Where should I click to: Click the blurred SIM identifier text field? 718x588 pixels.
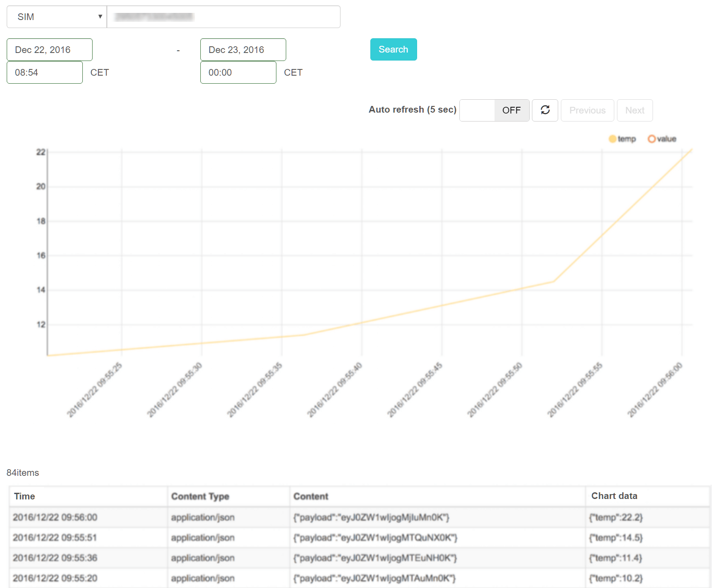pos(223,17)
